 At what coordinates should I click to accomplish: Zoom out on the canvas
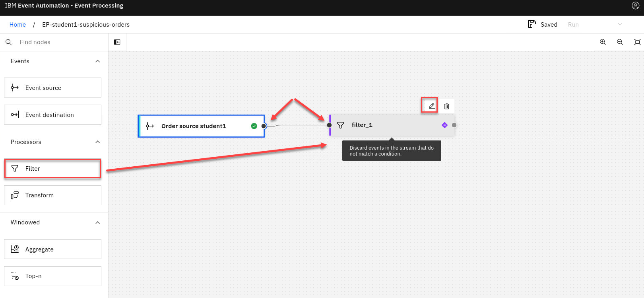(620, 42)
